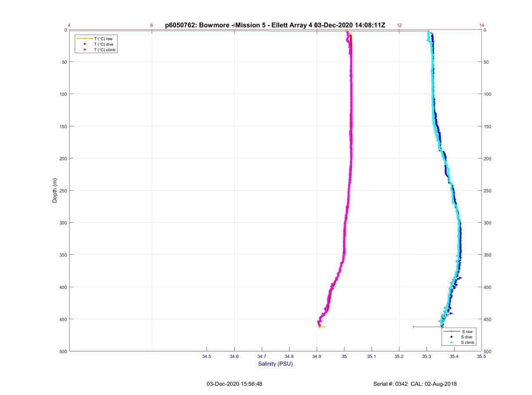Click the 450 tick on the right depth axis

pos(488,319)
